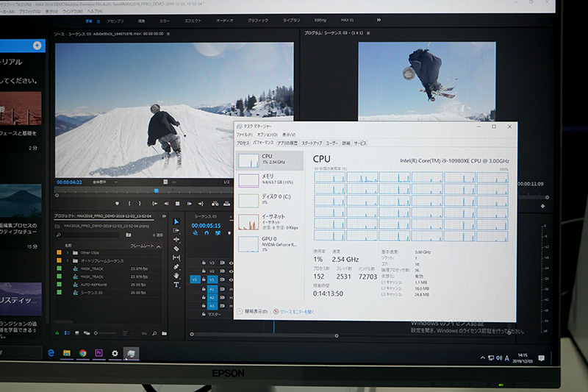Viewport: 588px width, 392px height.
Task: Toggle track target A1
Action: 212,289
